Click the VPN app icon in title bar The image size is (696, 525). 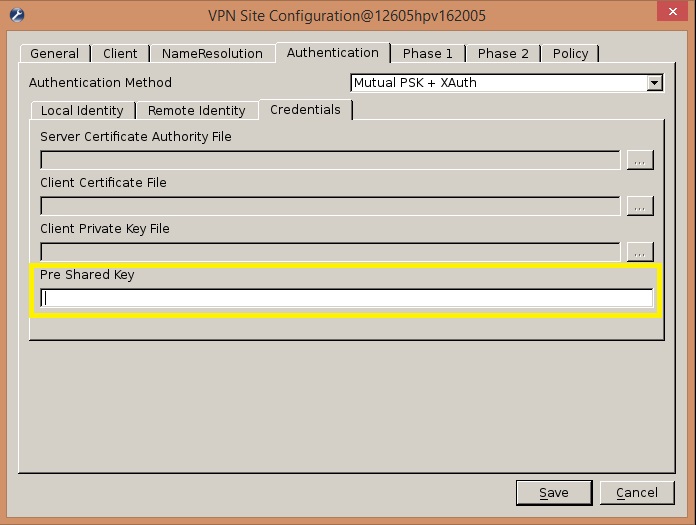coord(17,16)
